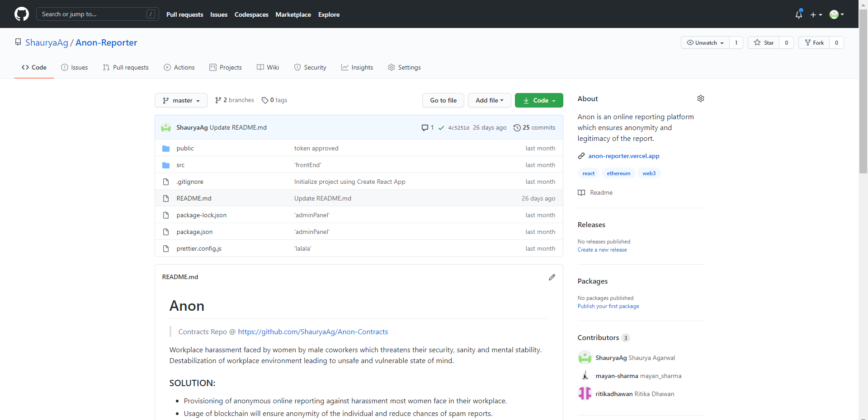Fork the repository
This screenshot has width=868, height=420.
click(814, 42)
